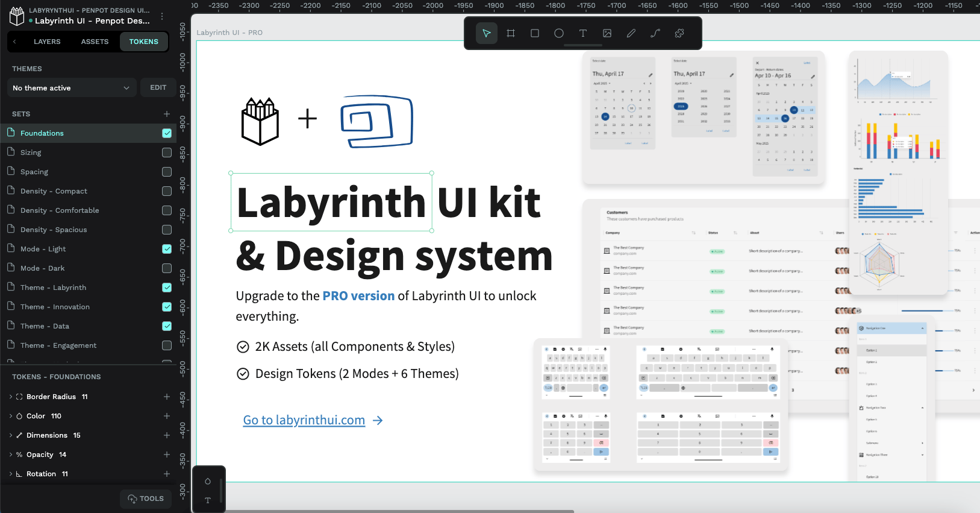Screen dimensions: 980x513
Task: Click the Sizing set document icon
Action: coord(11,152)
